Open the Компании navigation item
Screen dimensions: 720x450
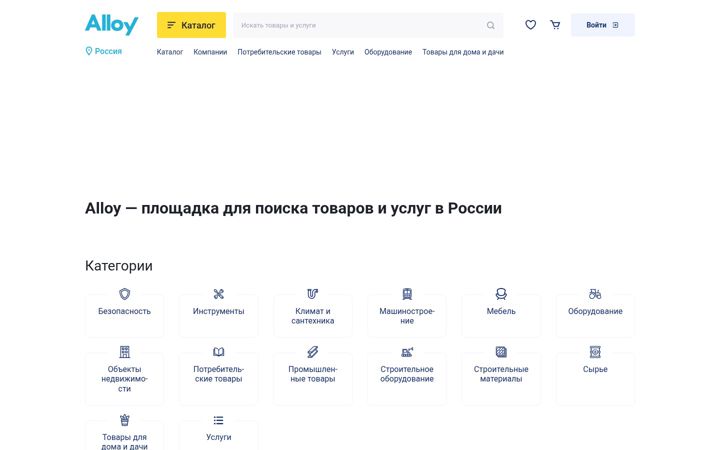pos(210,52)
